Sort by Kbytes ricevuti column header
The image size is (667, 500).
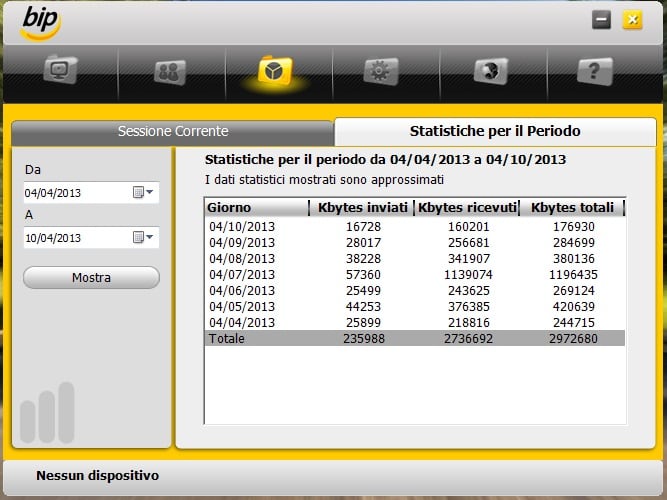[x=467, y=208]
